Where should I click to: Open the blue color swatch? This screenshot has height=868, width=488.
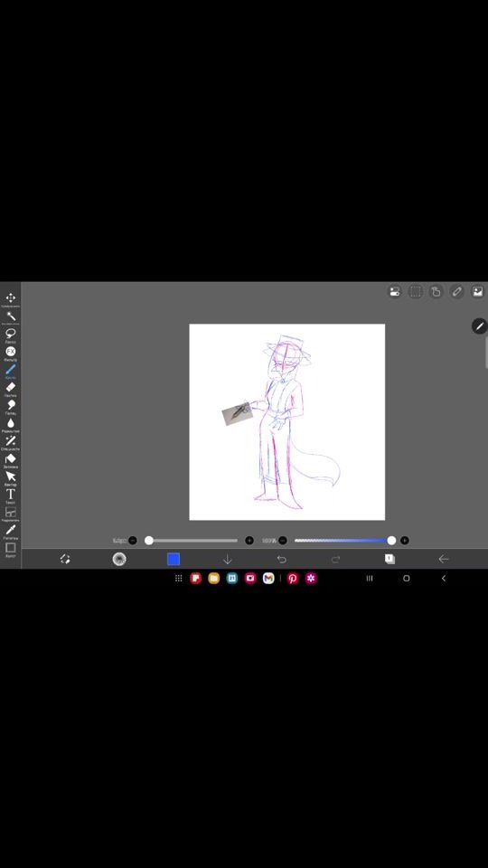coord(174,559)
